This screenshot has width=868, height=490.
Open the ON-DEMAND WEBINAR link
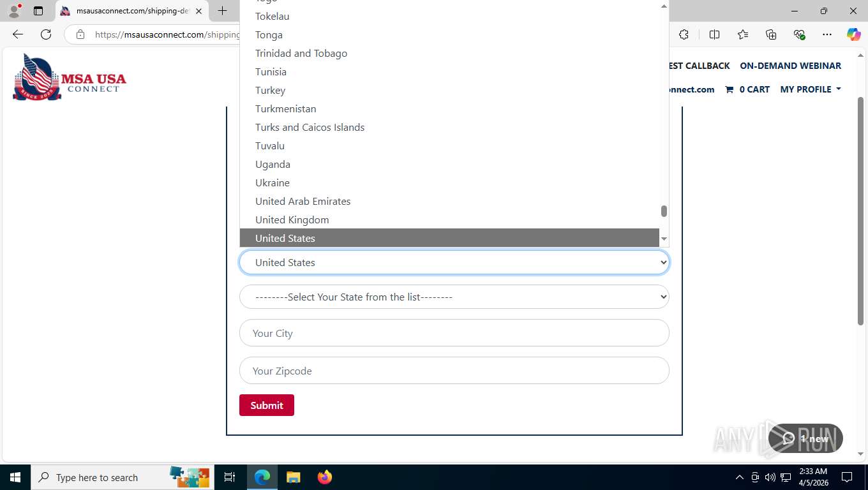[x=790, y=66]
